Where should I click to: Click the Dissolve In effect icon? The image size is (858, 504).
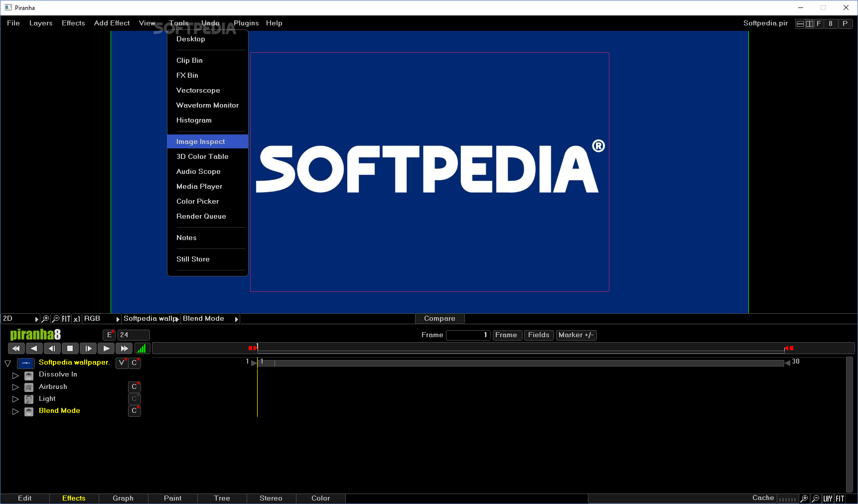click(29, 375)
